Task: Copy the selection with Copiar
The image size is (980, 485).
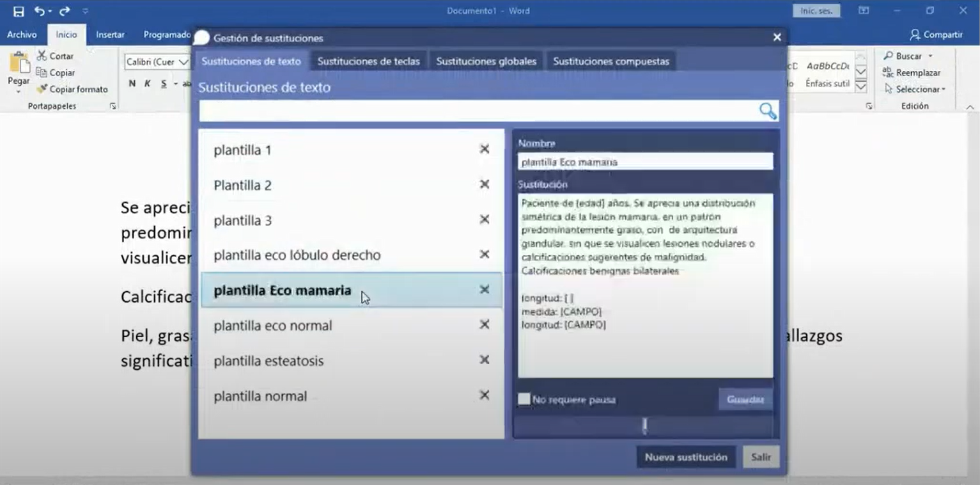Action: click(x=55, y=72)
